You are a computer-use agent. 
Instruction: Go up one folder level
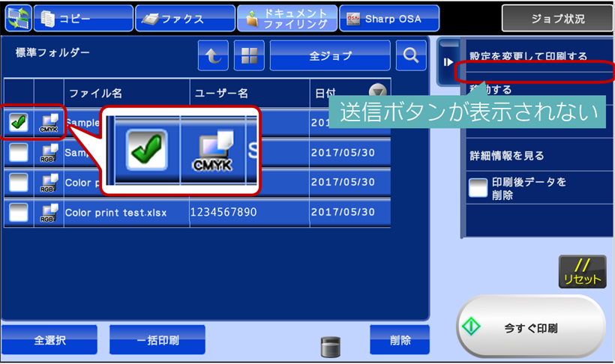pos(213,56)
